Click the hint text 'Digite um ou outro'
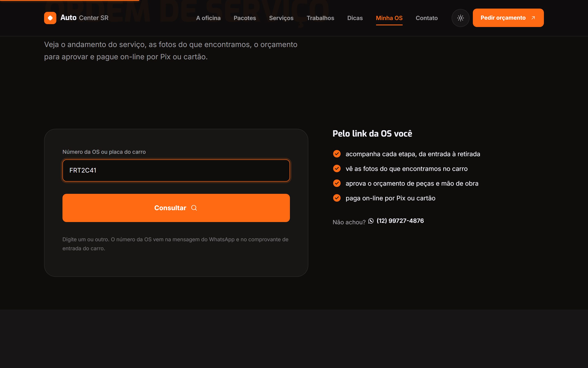Image resolution: width=588 pixels, height=368 pixels. [175, 244]
